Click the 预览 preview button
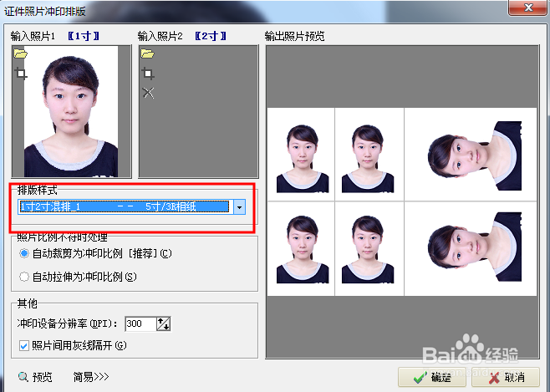Screen dimensions: 550x392 [35, 377]
